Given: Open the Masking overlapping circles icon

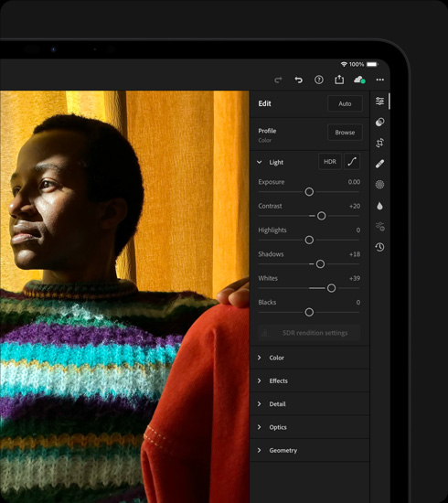Looking at the screenshot, I should 379,122.
